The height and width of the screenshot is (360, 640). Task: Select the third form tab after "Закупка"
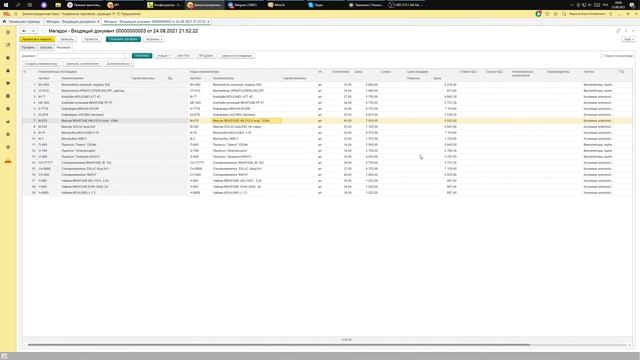pos(63,47)
